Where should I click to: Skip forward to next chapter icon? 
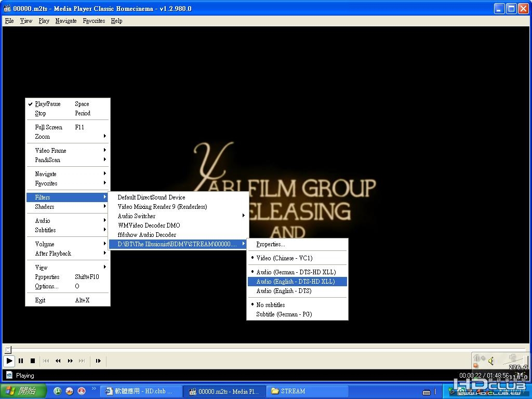[x=82, y=361]
